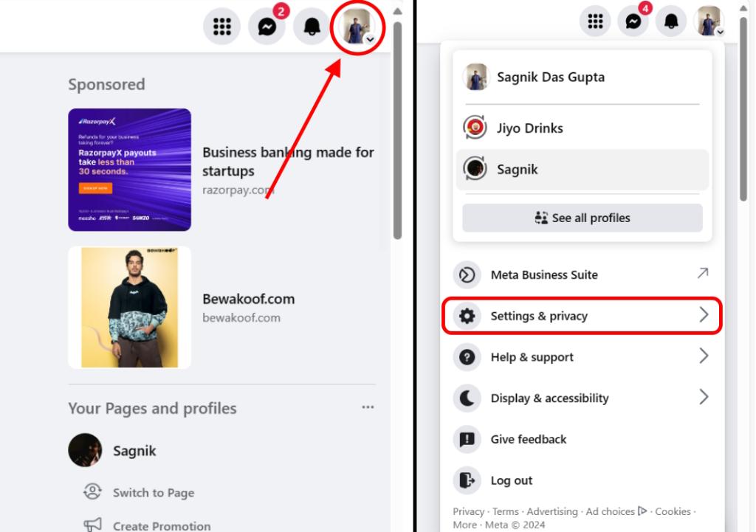Expand the Help & support chevron

tap(702, 357)
